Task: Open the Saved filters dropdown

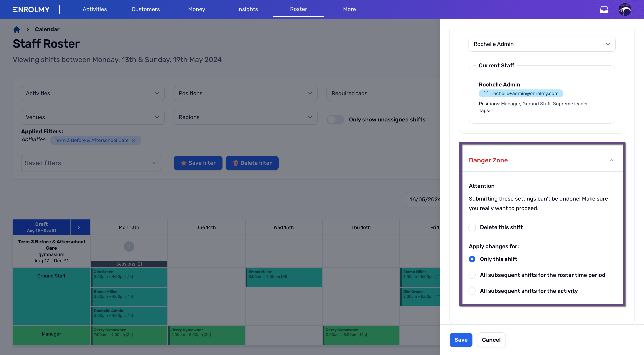Action: tap(91, 163)
